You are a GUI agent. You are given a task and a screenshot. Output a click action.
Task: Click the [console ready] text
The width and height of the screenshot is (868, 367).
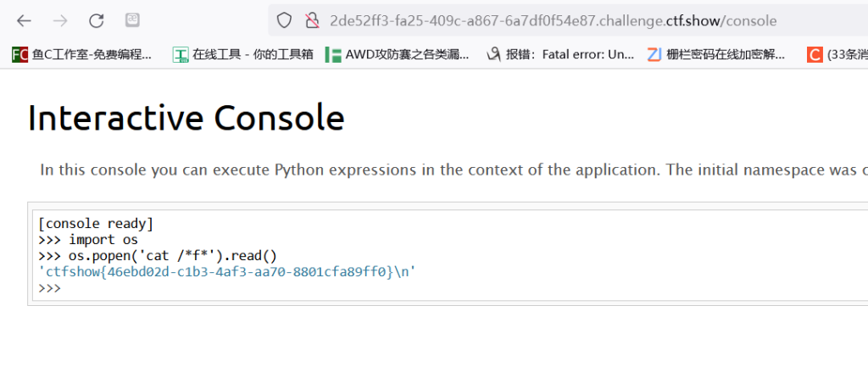(x=95, y=224)
